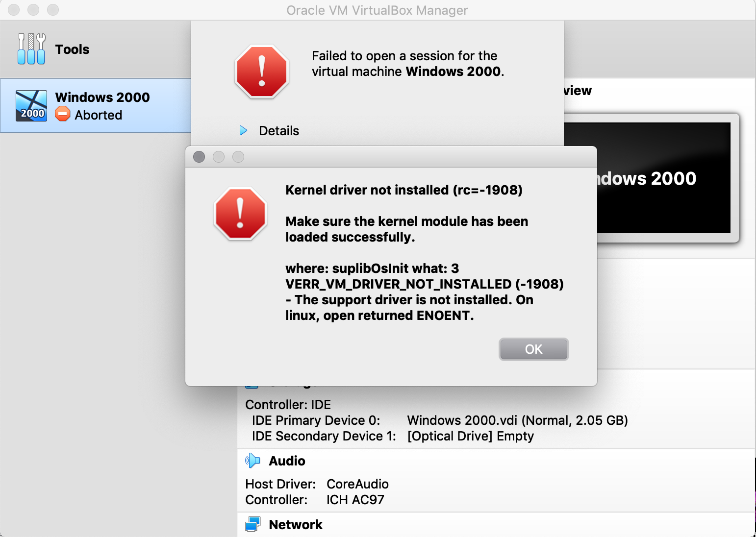Close the kernel driver error dialog
Image resolution: width=756 pixels, height=537 pixels.
click(533, 349)
